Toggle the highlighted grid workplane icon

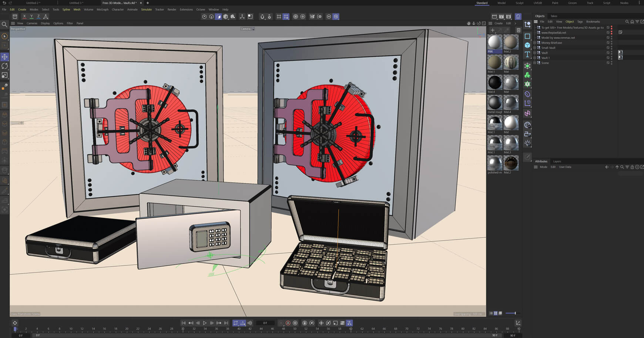point(286,16)
